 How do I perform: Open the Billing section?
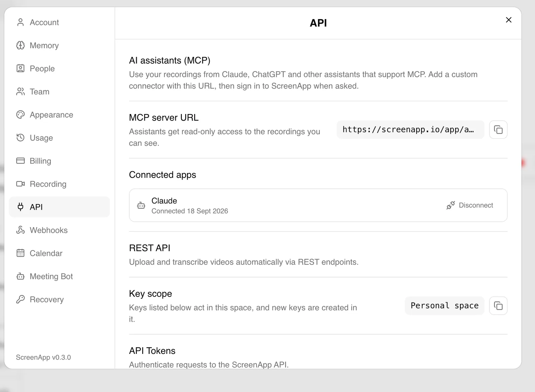(59, 161)
